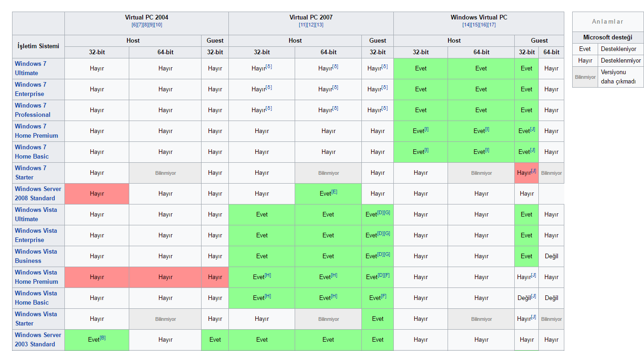Open the Windows Vista Home Basic link
The image size is (644, 351).
(x=36, y=298)
